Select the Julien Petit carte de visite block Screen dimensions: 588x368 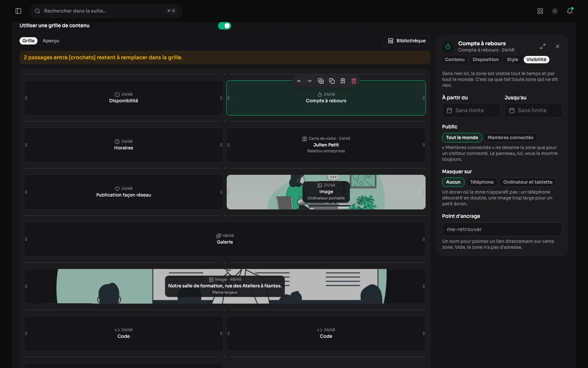click(x=326, y=145)
